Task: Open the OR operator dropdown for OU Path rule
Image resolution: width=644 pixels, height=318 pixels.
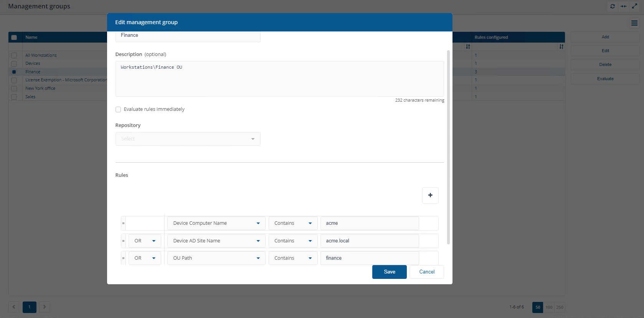Action: click(x=145, y=258)
